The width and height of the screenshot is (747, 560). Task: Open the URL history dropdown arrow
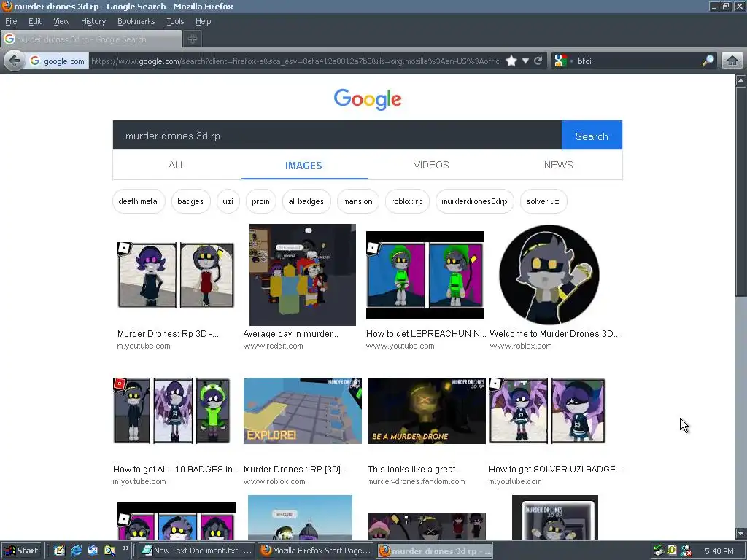click(x=525, y=61)
